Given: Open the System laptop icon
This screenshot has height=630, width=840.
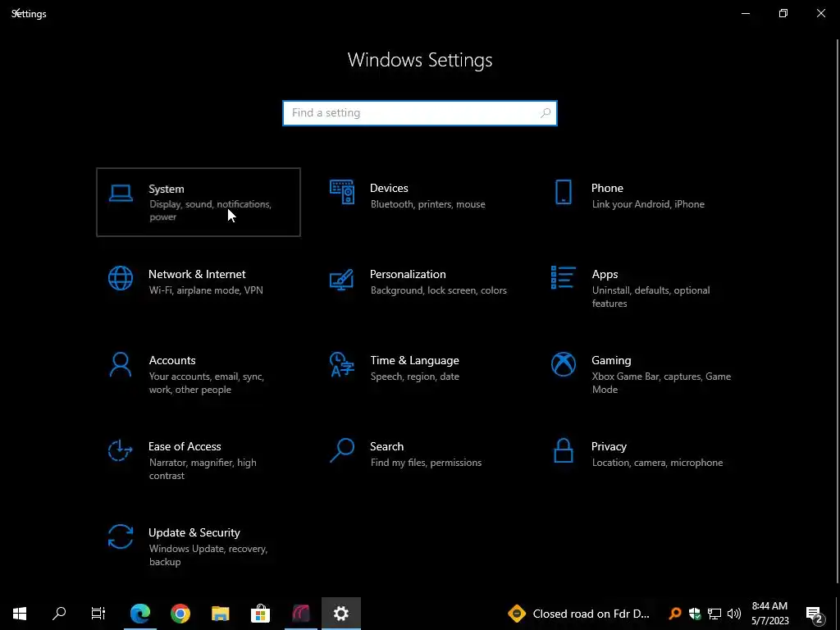Looking at the screenshot, I should pos(121,193).
